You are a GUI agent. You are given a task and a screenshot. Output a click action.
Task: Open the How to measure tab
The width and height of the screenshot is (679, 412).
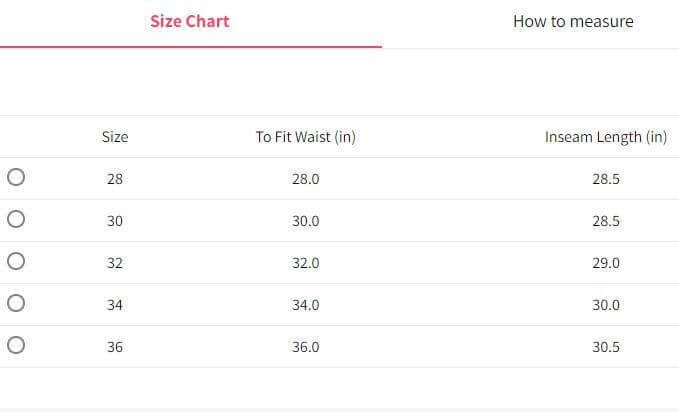(x=573, y=21)
